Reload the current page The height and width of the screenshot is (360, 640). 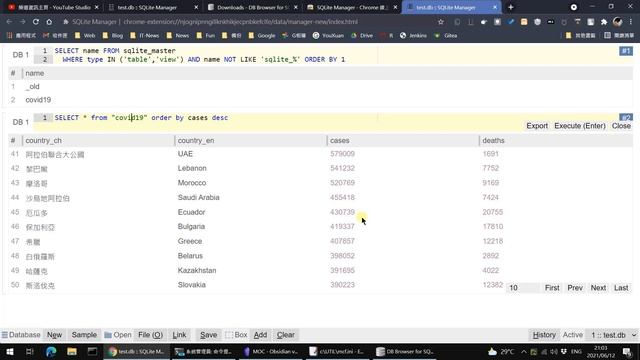(36, 22)
